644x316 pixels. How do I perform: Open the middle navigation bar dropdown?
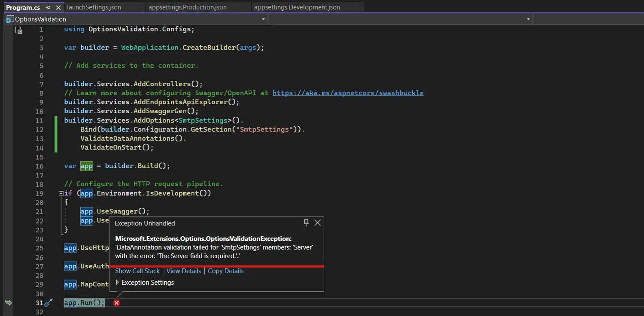tap(528, 19)
